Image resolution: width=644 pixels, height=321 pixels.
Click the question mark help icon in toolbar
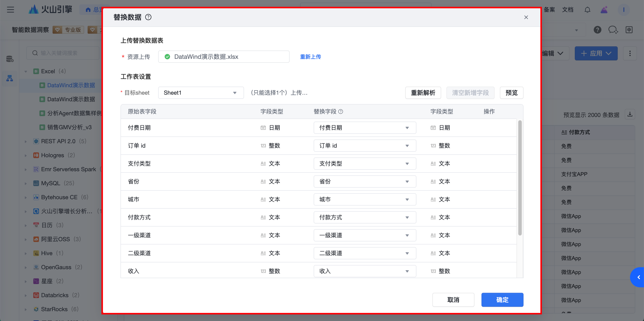[x=597, y=30]
